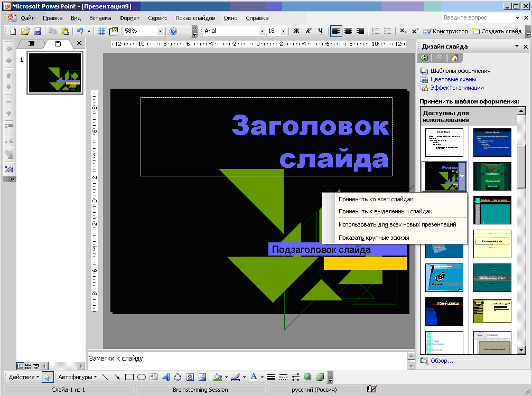Image resolution: width=532 pixels, height=396 pixels.
Task: Open the font color button
Action: click(254, 377)
